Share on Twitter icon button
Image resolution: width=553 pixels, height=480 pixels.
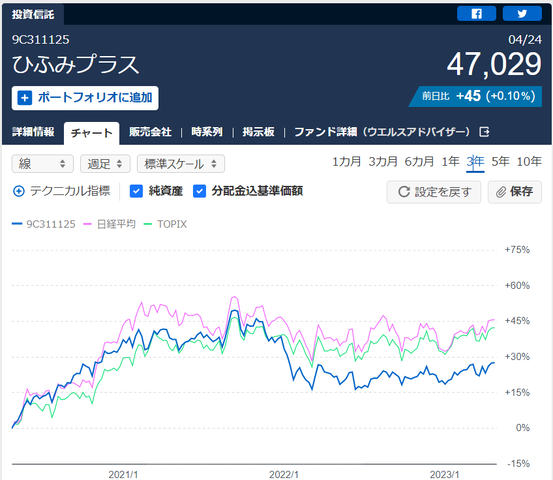(x=522, y=13)
